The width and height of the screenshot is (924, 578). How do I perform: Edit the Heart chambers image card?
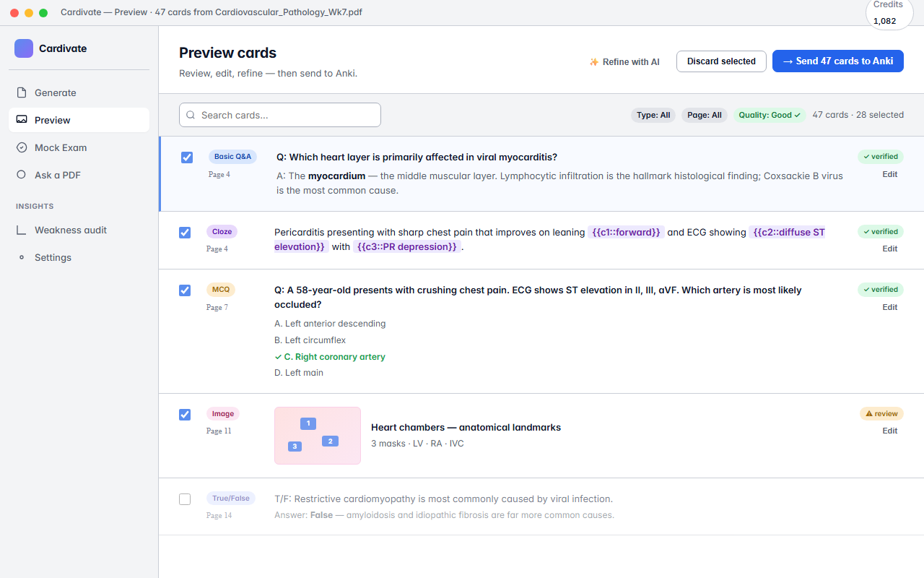coord(890,431)
